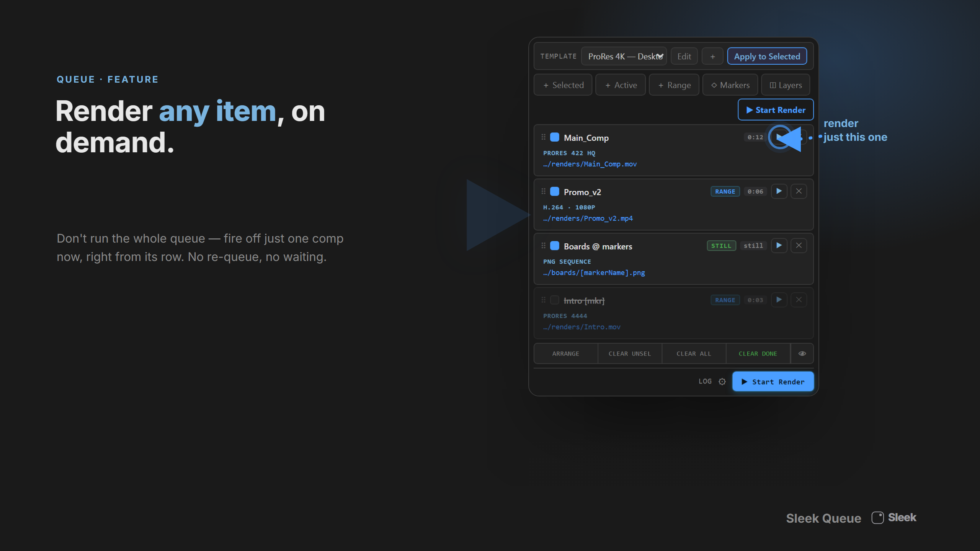This screenshot has height=551, width=980.
Task: Remove Boards @ markers from the queue
Action: (x=799, y=246)
